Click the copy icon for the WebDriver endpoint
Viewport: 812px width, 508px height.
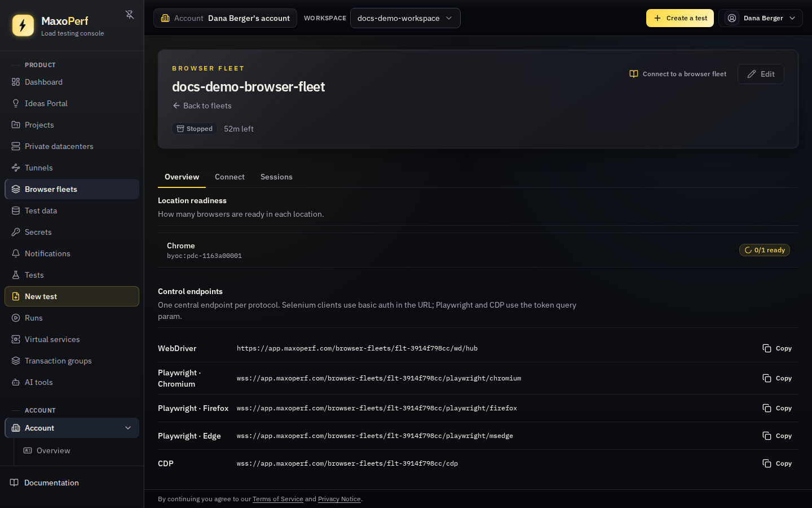coord(767,348)
